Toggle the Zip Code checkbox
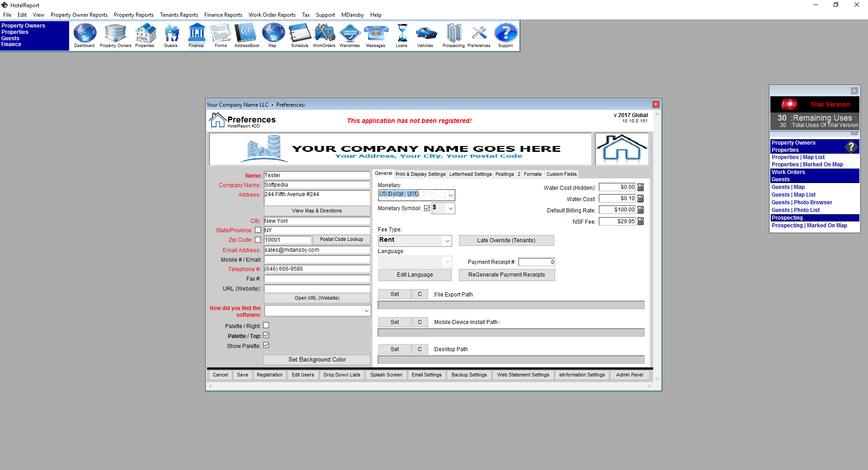Screen dimensions: 868x470 258,240
